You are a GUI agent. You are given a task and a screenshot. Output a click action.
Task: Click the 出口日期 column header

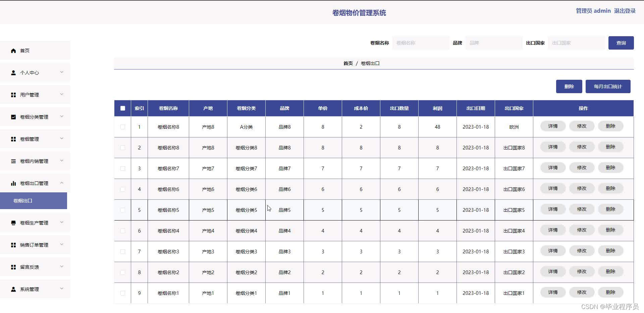[x=476, y=108]
